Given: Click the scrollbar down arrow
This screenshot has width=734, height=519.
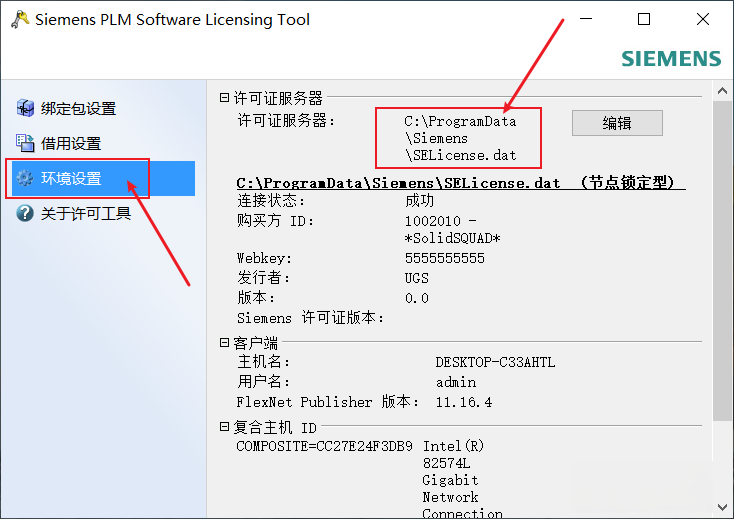Looking at the screenshot, I should pyautogui.click(x=722, y=507).
